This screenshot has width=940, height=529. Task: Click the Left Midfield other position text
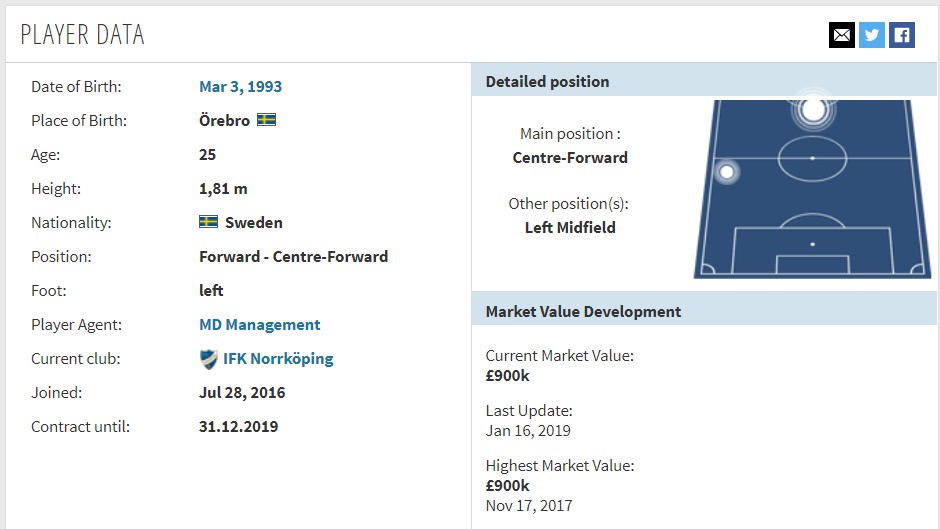[570, 228]
